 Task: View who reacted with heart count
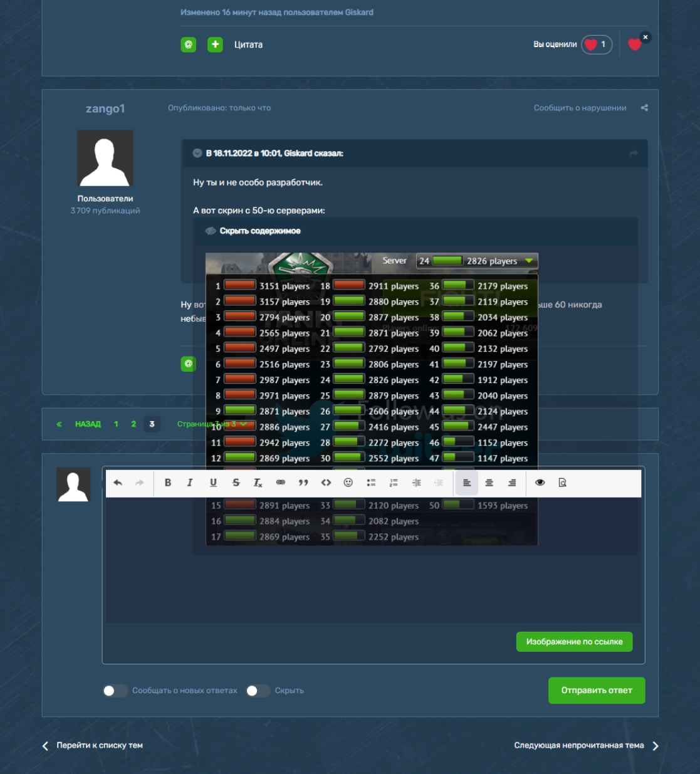(597, 44)
